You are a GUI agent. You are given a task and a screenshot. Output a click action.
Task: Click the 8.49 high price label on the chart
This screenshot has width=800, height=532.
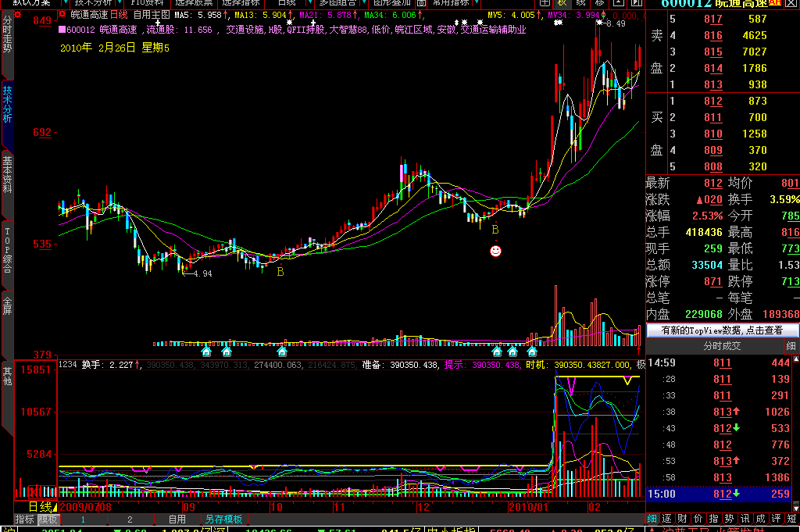coord(616,23)
